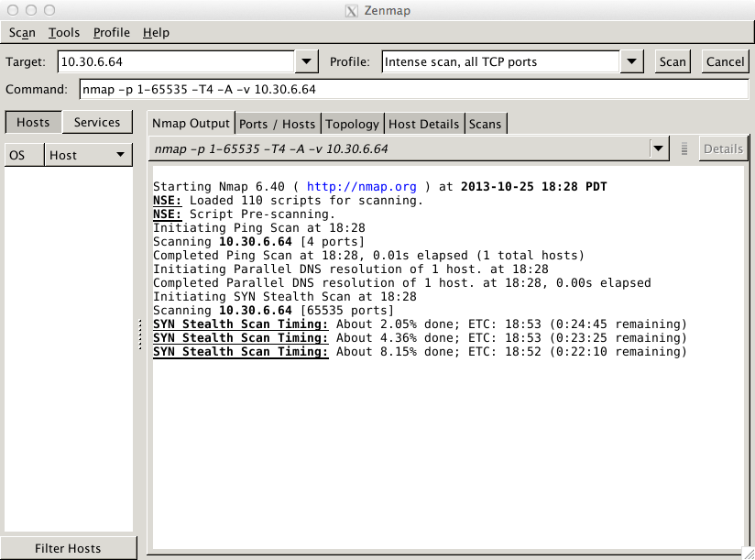Screen dimensions: 755x560
Task: Expand the scan output command dropdown
Action: tap(658, 148)
